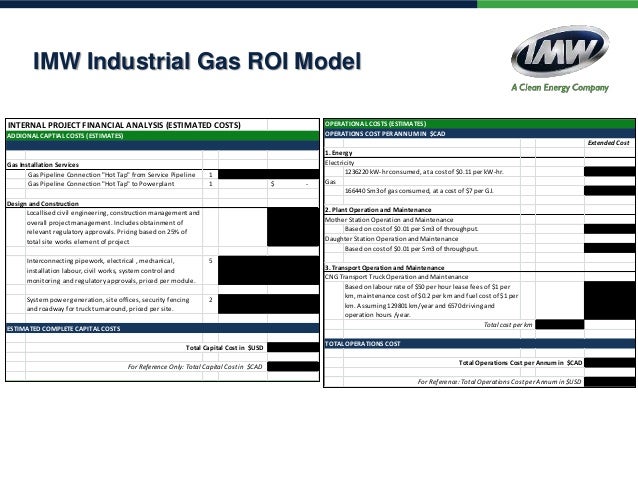Click 'For Reference: Total Operations Cost per Annum in $USD'
Image resolution: width=638 pixels, height=479 pixels.
pos(499,382)
